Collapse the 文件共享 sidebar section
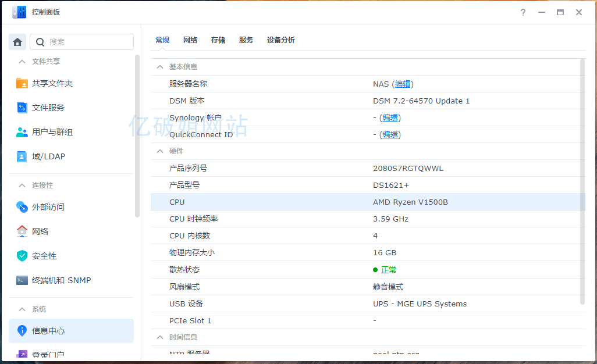Viewport: 597px width, 364px height. 22,61
